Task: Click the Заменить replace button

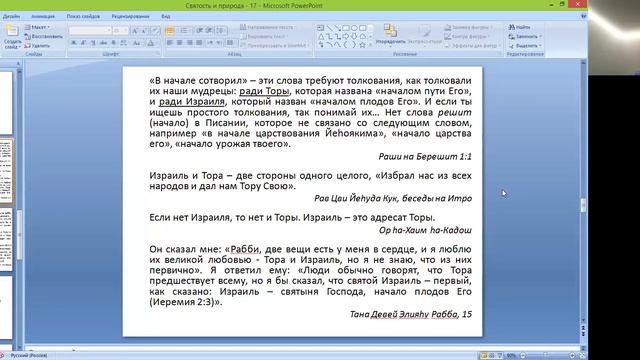Action: tap(525, 36)
